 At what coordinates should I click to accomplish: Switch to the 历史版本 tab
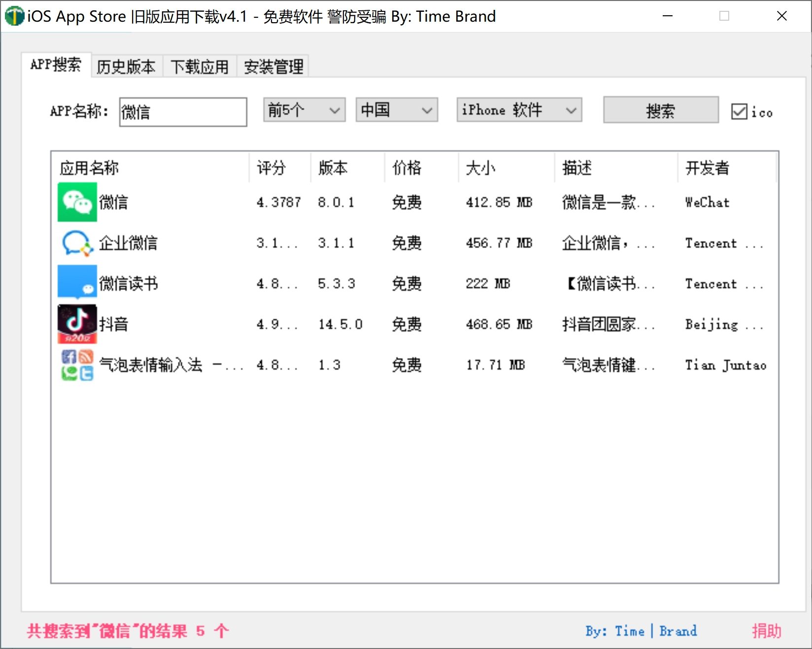[x=126, y=67]
